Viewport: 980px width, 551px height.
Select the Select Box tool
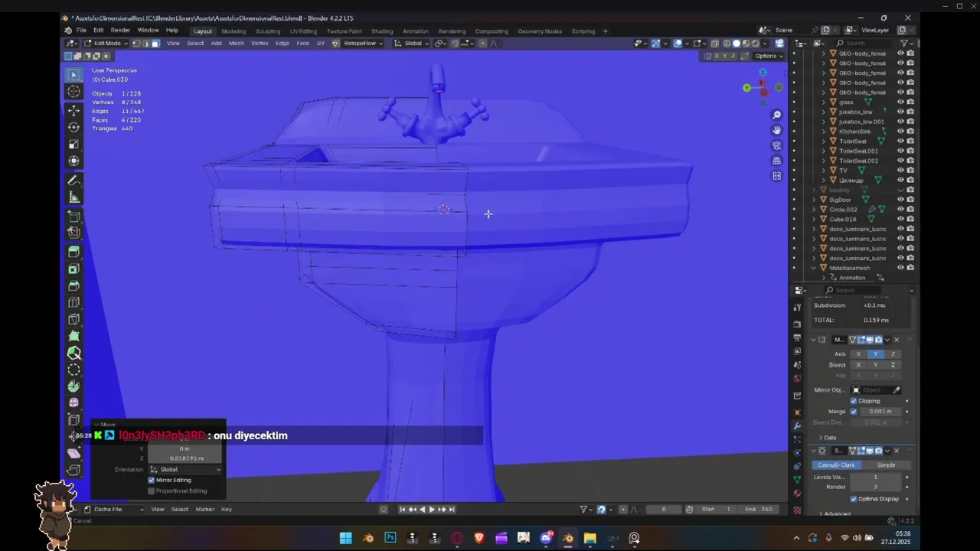point(73,74)
